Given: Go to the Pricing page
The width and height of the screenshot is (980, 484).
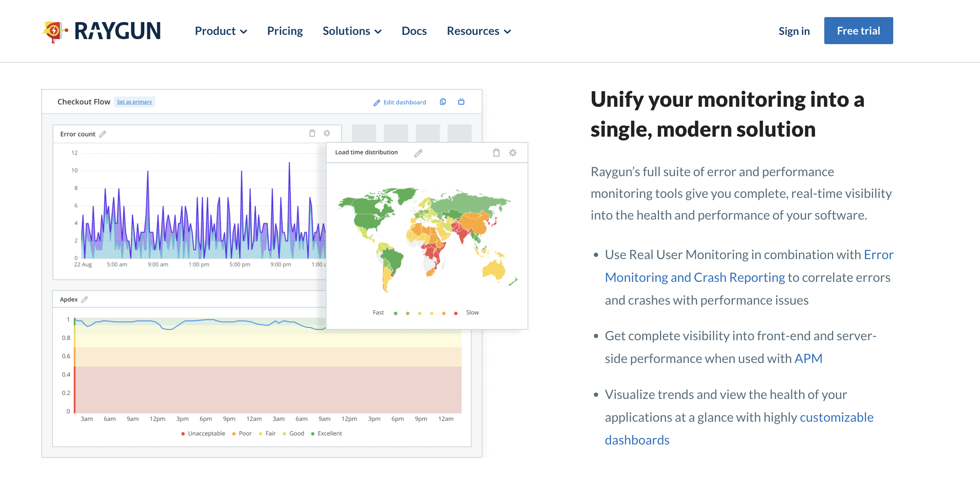Looking at the screenshot, I should (x=284, y=31).
